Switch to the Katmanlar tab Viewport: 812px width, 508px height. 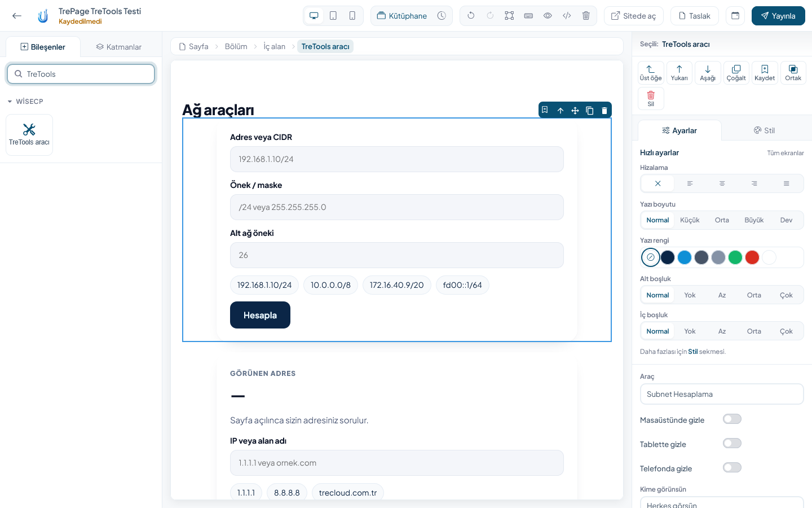pyautogui.click(x=119, y=47)
